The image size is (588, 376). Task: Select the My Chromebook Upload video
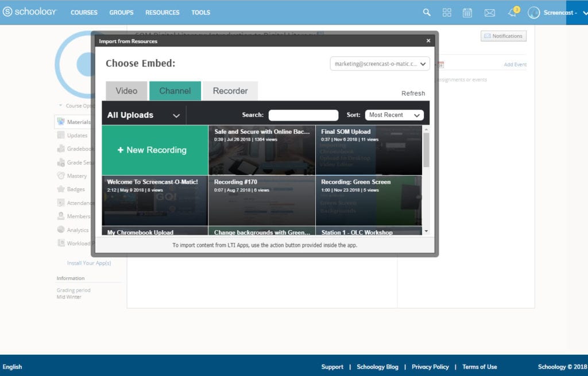click(x=155, y=231)
